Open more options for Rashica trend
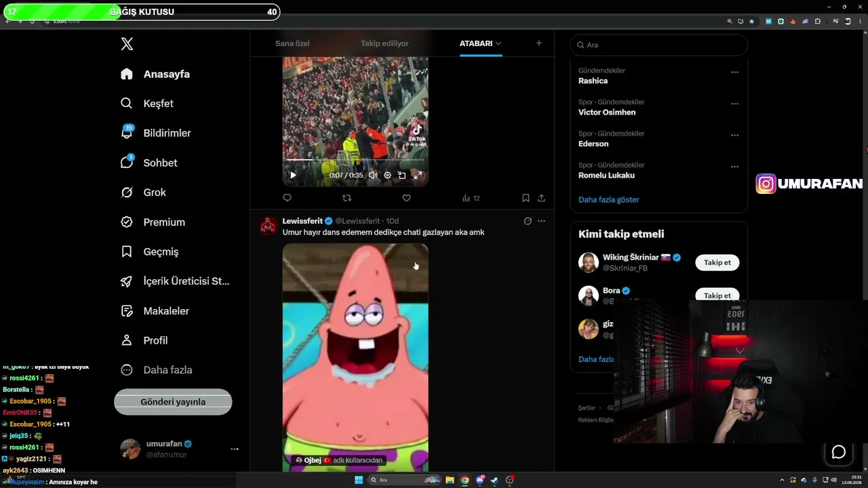 point(734,72)
